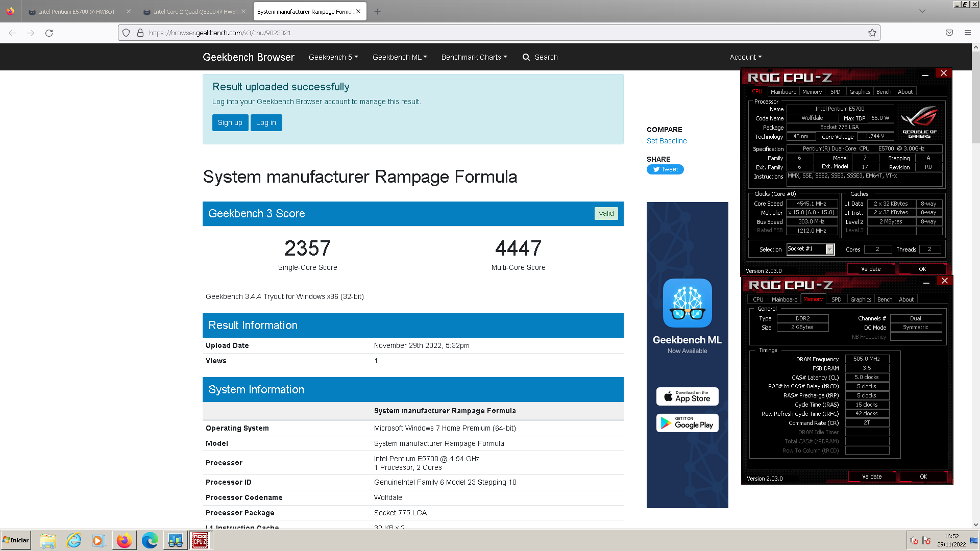Screen dimensions: 980x551
Task: Open CPU tab in lower CPU-Z window
Action: point(758,299)
